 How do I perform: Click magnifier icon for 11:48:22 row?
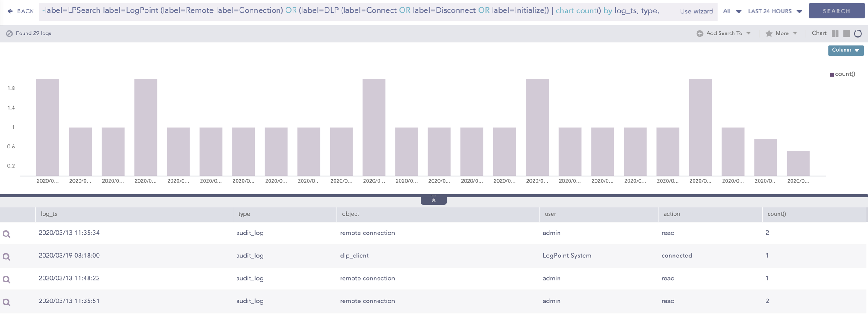[x=7, y=280]
